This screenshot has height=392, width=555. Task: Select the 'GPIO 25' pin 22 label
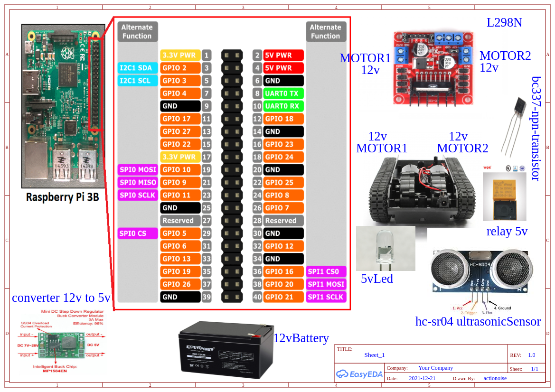click(x=283, y=182)
